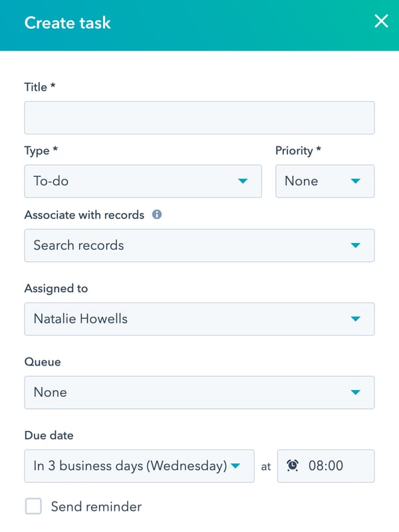The image size is (399, 532).
Task: Click the info icon beside Associate with records
Action: point(157,214)
